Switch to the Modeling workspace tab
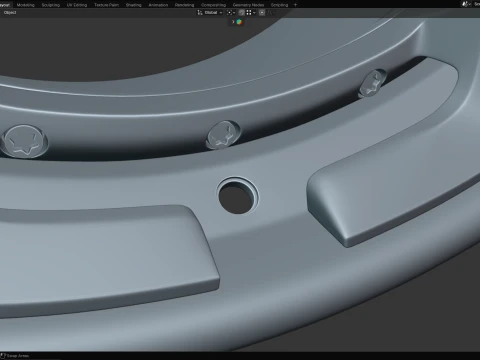 tap(25, 5)
